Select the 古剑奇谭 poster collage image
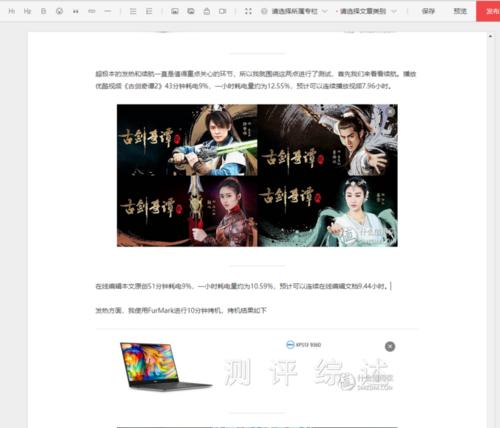The image size is (500, 428). point(257,176)
